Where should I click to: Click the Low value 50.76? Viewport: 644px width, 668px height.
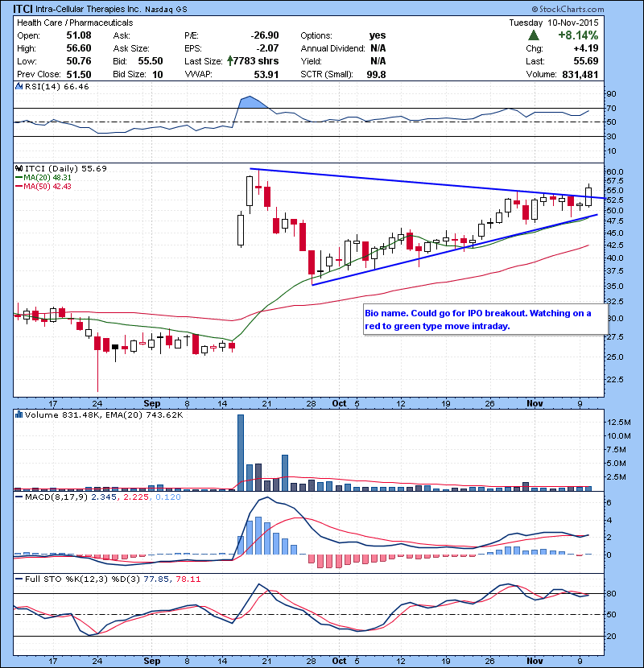click(79, 61)
